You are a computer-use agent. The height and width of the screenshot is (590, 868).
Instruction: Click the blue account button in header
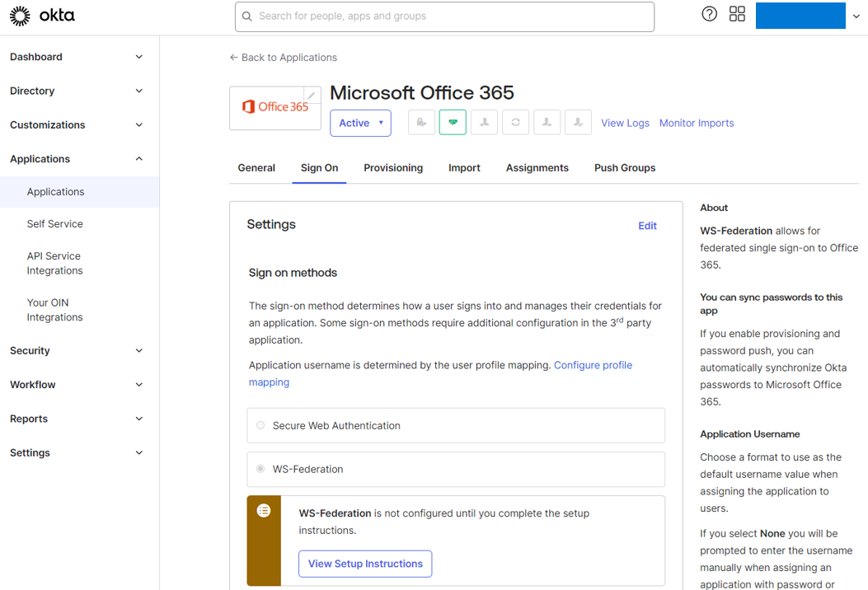[800, 16]
